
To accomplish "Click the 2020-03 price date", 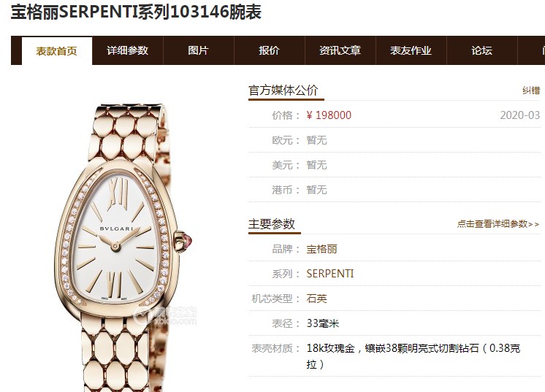I will 519,115.
